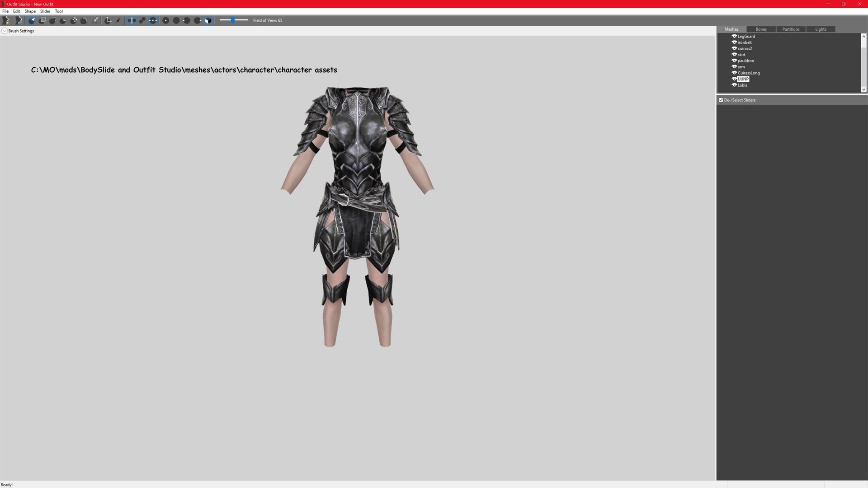Image resolution: width=868 pixels, height=488 pixels.
Task: Toggle visibility of cuirass2 mesh
Action: [x=734, y=48]
